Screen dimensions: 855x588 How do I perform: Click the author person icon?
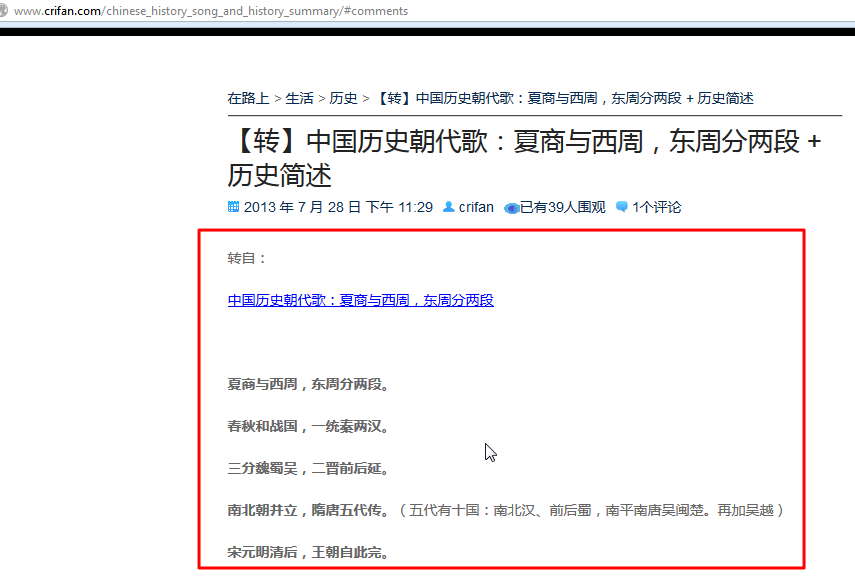[x=449, y=207]
